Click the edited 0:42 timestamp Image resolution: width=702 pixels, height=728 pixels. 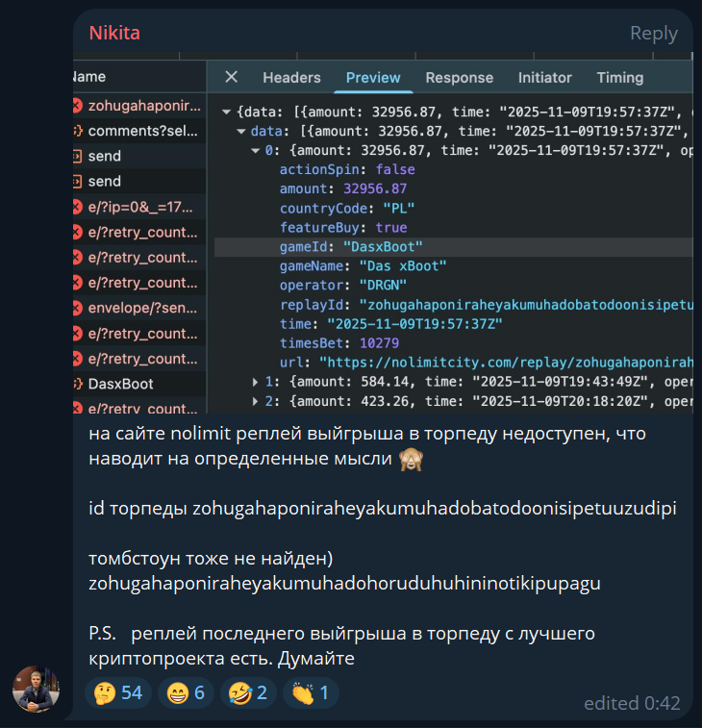pyautogui.click(x=632, y=703)
